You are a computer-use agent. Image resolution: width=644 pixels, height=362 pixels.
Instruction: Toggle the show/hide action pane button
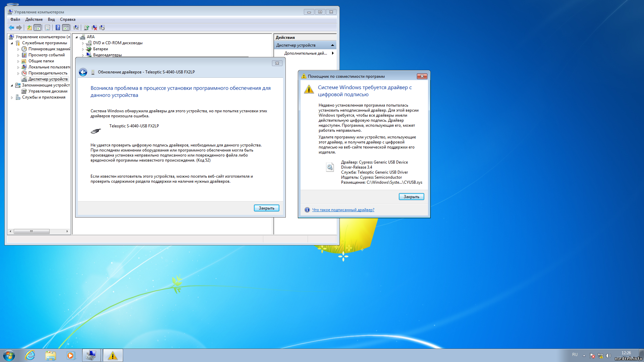coord(66,28)
